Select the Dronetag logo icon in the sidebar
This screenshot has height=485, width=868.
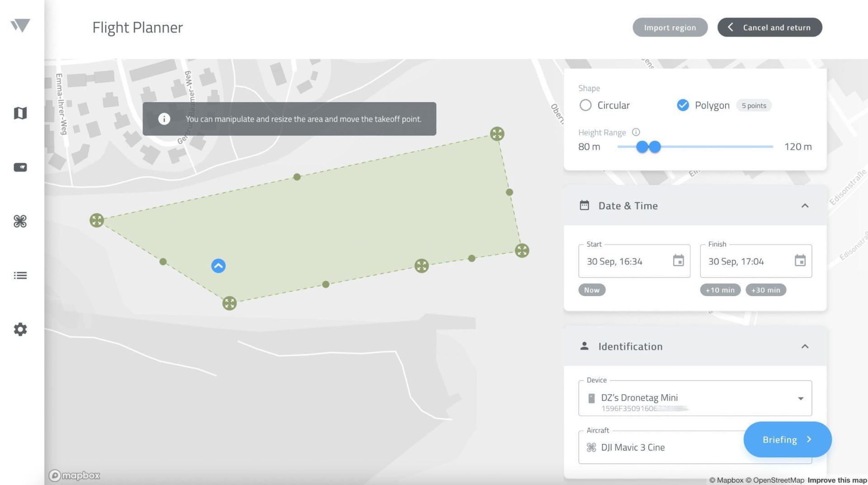20,26
